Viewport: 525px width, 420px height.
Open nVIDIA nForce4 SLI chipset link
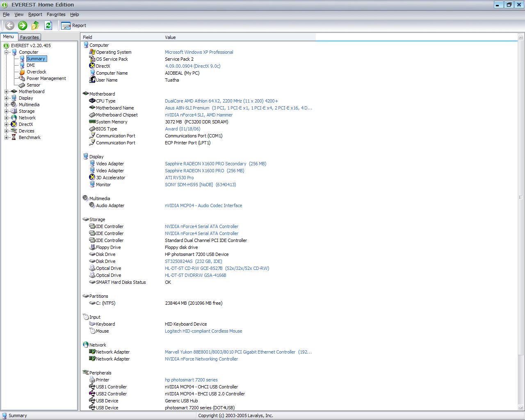199,115
